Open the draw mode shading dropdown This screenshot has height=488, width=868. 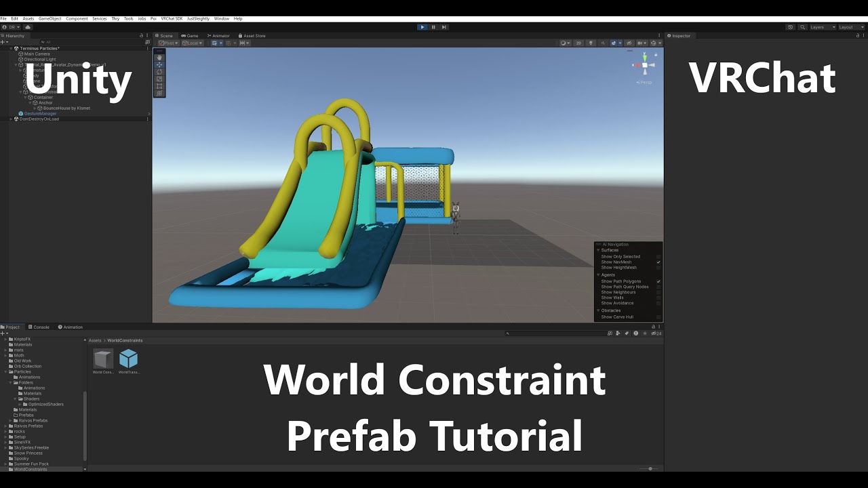[x=566, y=43]
